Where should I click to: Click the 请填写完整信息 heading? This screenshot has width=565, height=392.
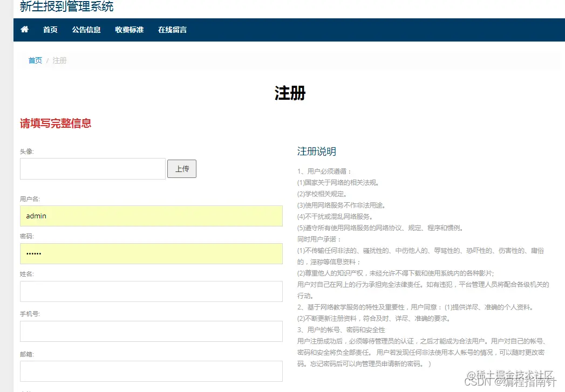[x=56, y=123]
